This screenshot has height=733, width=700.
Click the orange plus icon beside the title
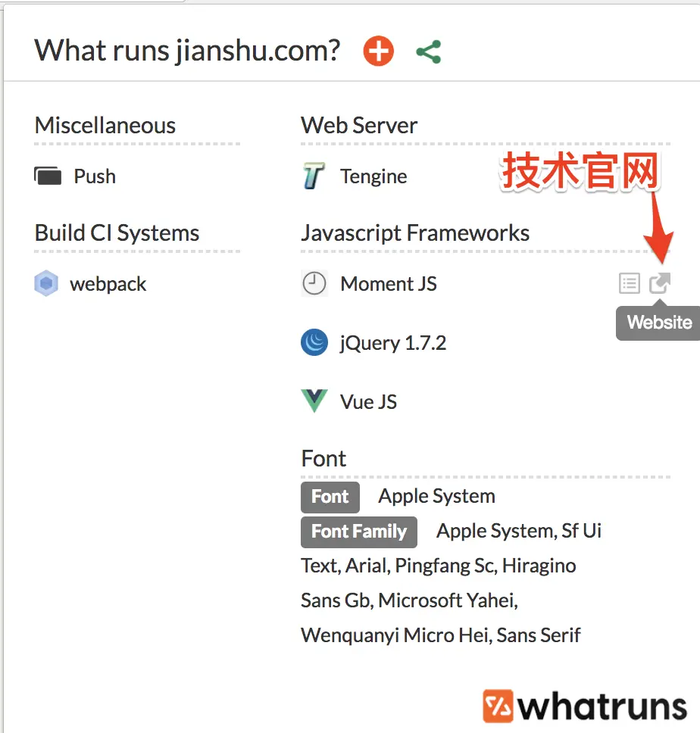(378, 51)
